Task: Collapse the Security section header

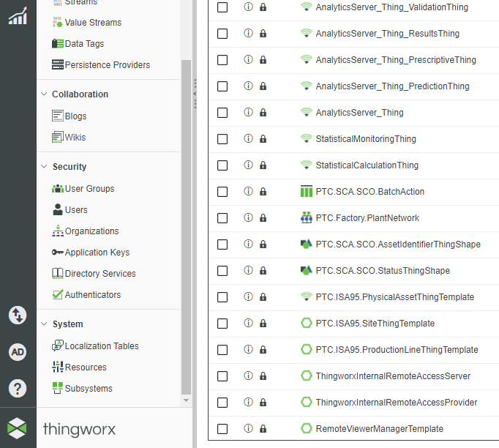Action: pyautogui.click(x=70, y=167)
